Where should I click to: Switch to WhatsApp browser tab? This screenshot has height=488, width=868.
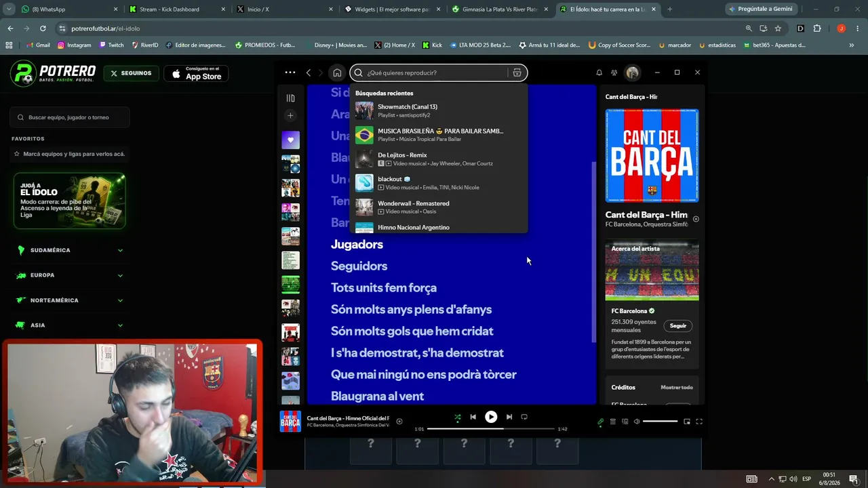[70, 9]
